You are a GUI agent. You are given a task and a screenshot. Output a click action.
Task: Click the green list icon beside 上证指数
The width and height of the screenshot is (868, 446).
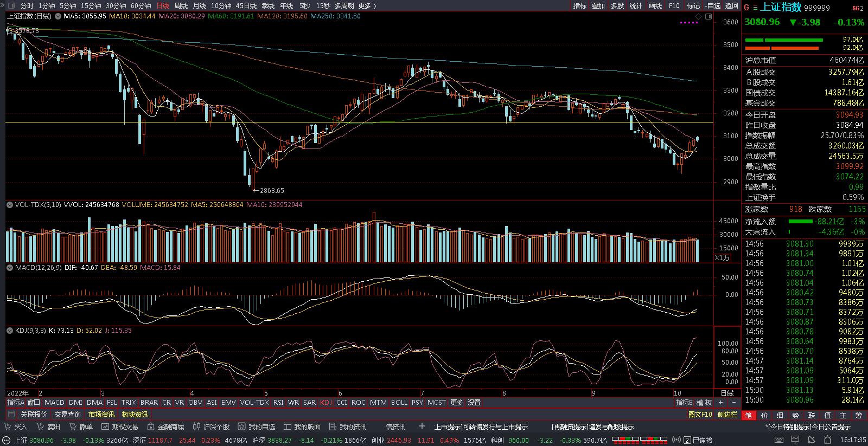(755, 7)
